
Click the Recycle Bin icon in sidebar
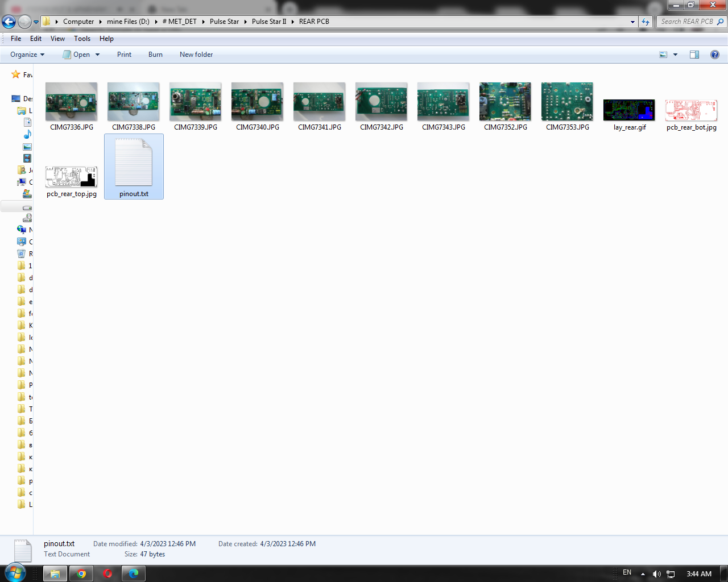22,253
